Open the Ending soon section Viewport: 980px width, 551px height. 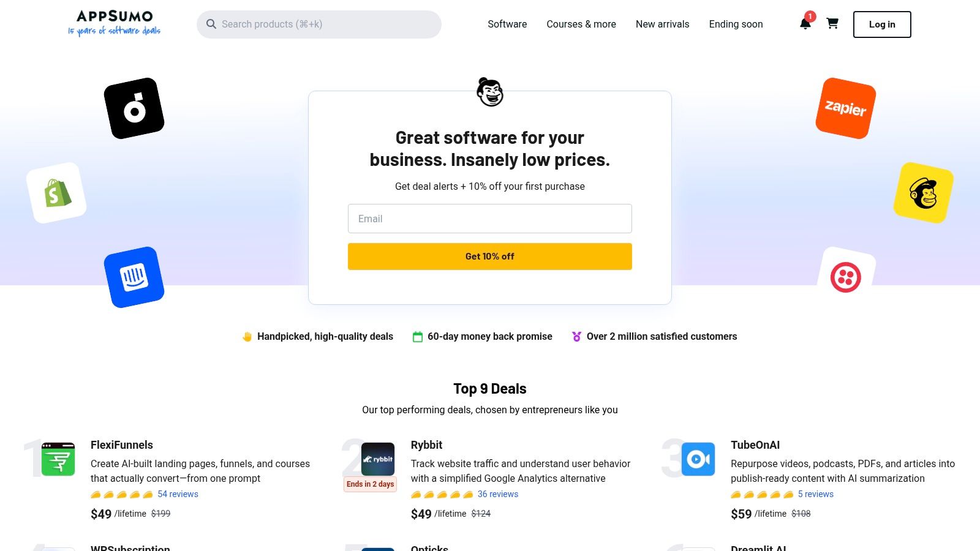(736, 24)
